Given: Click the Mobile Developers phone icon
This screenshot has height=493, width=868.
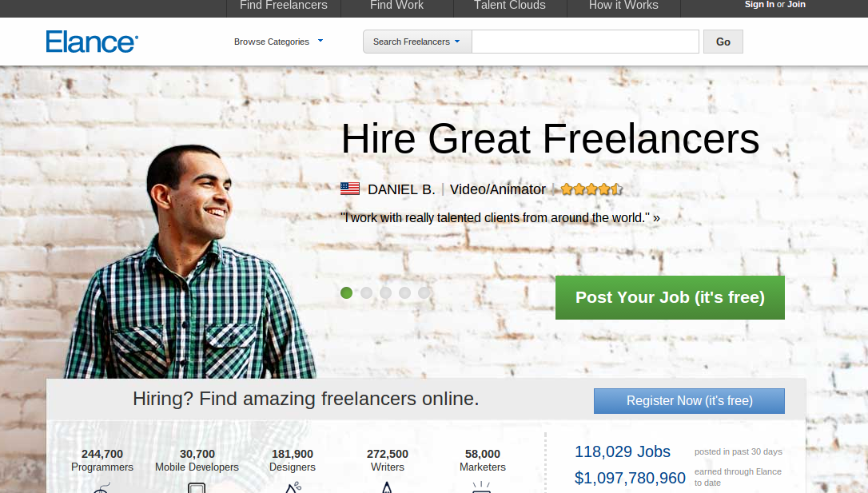Looking at the screenshot, I should [x=197, y=487].
